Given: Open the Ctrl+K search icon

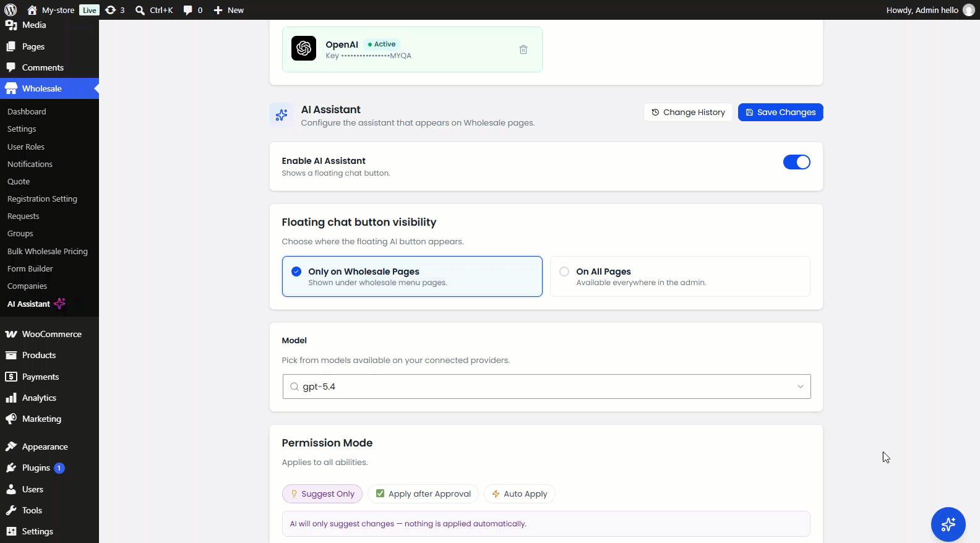Looking at the screenshot, I should 140,10.
